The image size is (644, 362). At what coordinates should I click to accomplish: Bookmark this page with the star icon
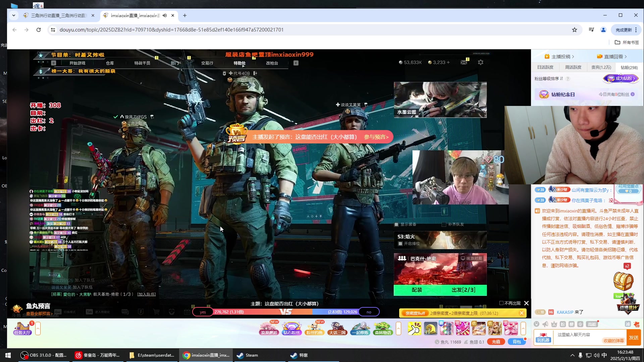click(x=575, y=30)
